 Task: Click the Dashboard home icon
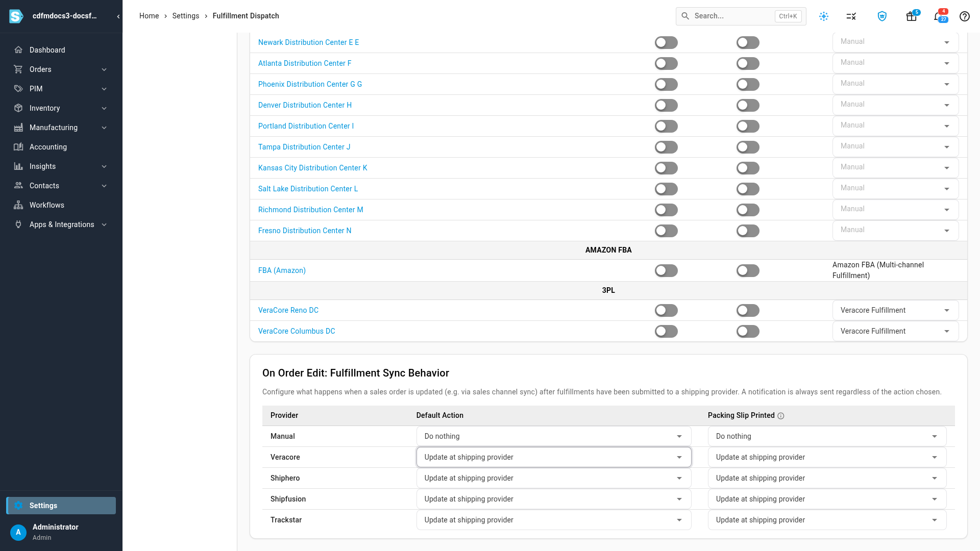click(18, 50)
